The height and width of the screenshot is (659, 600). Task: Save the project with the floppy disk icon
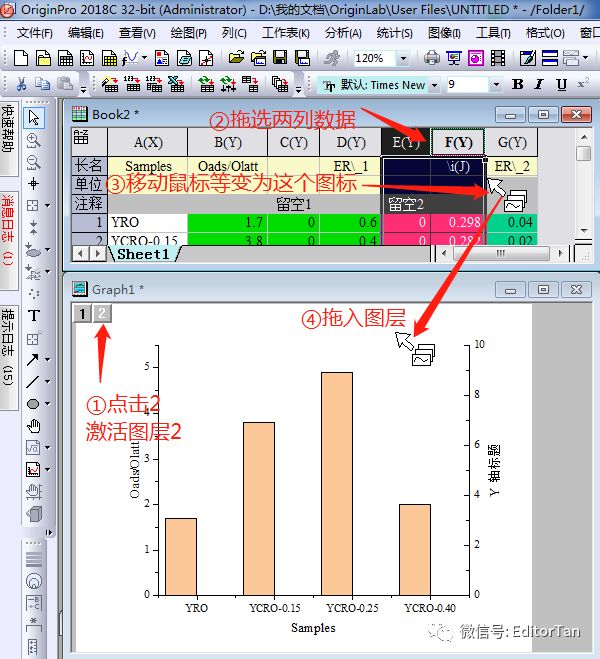pyautogui.click(x=280, y=58)
